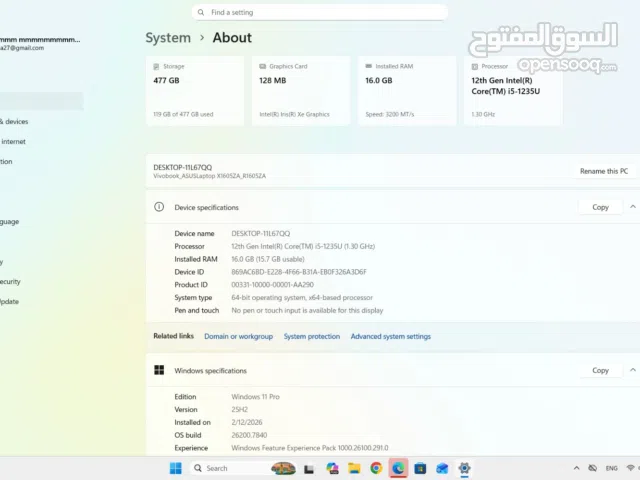
Task: Open the mail app on taskbar
Action: tap(442, 468)
